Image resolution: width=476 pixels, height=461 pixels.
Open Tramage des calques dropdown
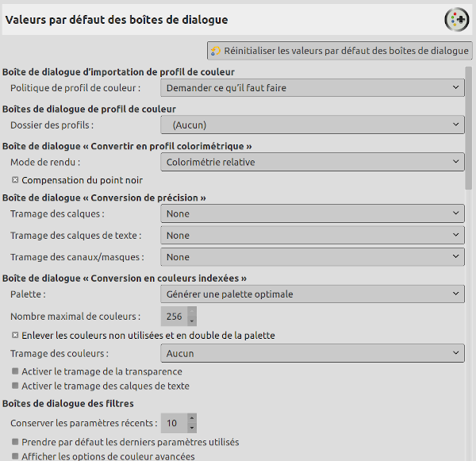313,213
